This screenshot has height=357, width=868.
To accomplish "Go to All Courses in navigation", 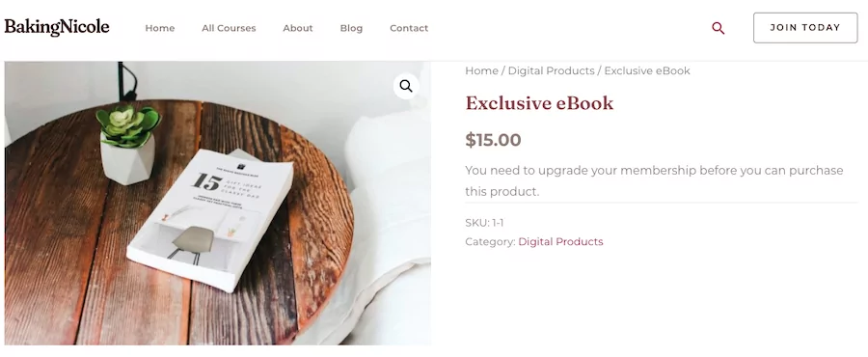I will pyautogui.click(x=229, y=28).
